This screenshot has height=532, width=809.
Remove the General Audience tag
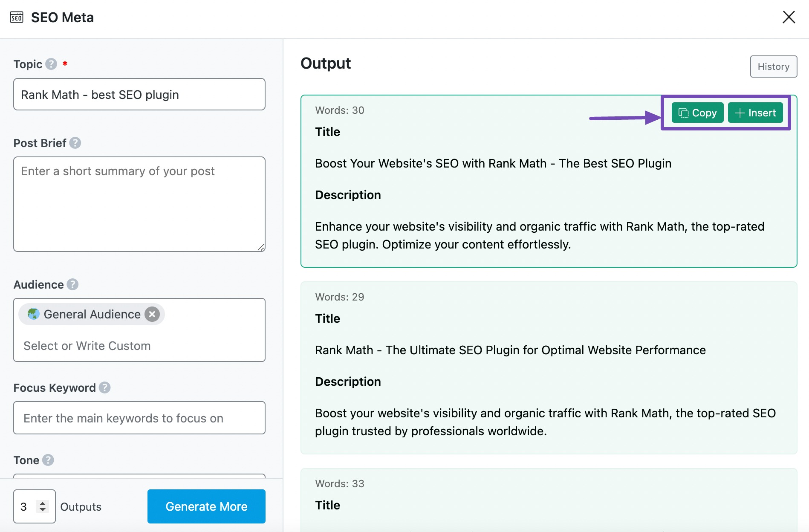coord(152,314)
